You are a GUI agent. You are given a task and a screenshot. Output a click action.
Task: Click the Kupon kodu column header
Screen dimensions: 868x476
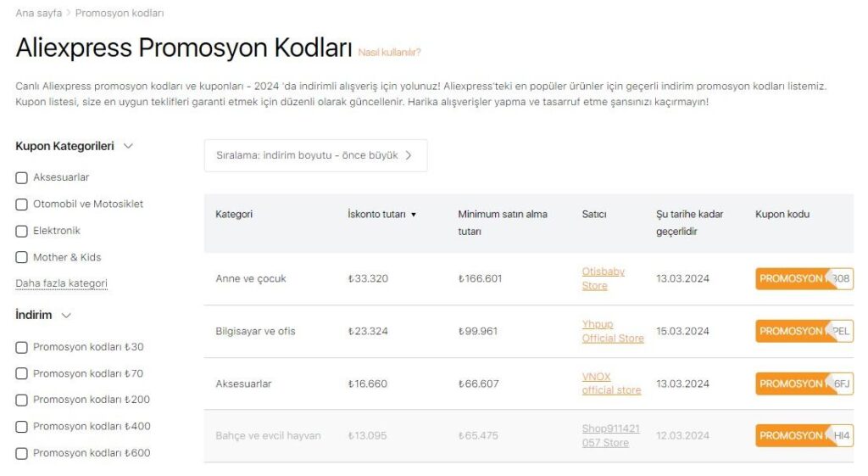[x=782, y=215]
